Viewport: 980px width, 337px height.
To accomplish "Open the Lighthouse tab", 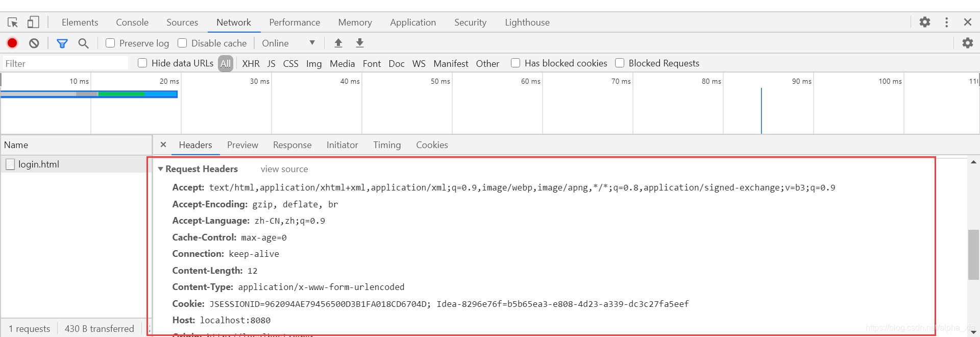I will [527, 22].
